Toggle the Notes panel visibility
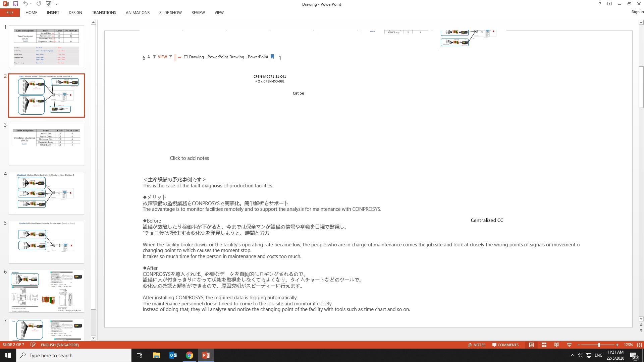 476,345
